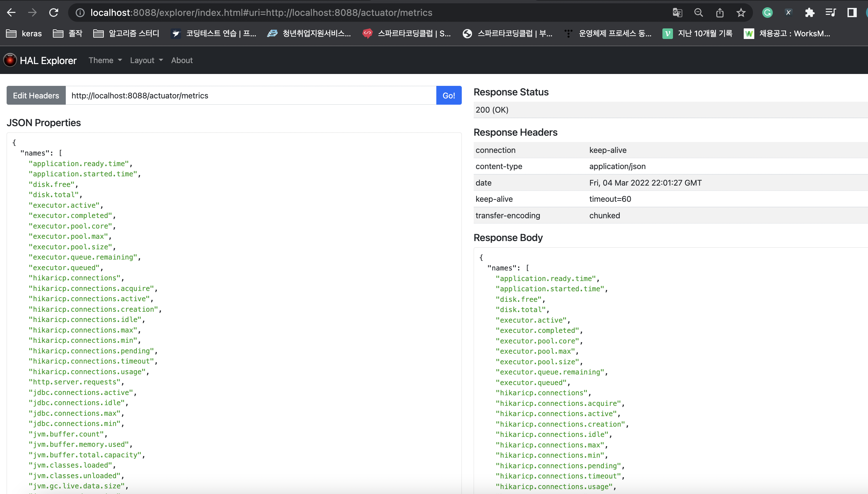Viewport: 868px width, 494px height.
Task: Expand the Layout dropdown menu
Action: pos(146,60)
